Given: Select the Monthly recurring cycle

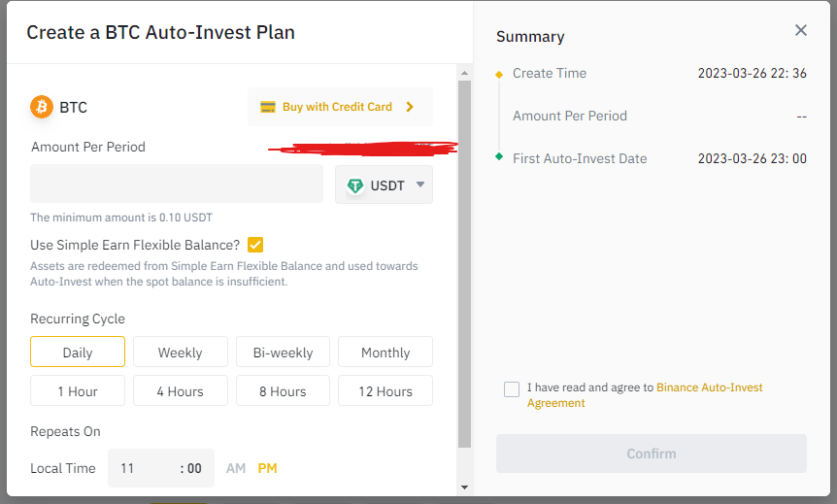Looking at the screenshot, I should 385,352.
